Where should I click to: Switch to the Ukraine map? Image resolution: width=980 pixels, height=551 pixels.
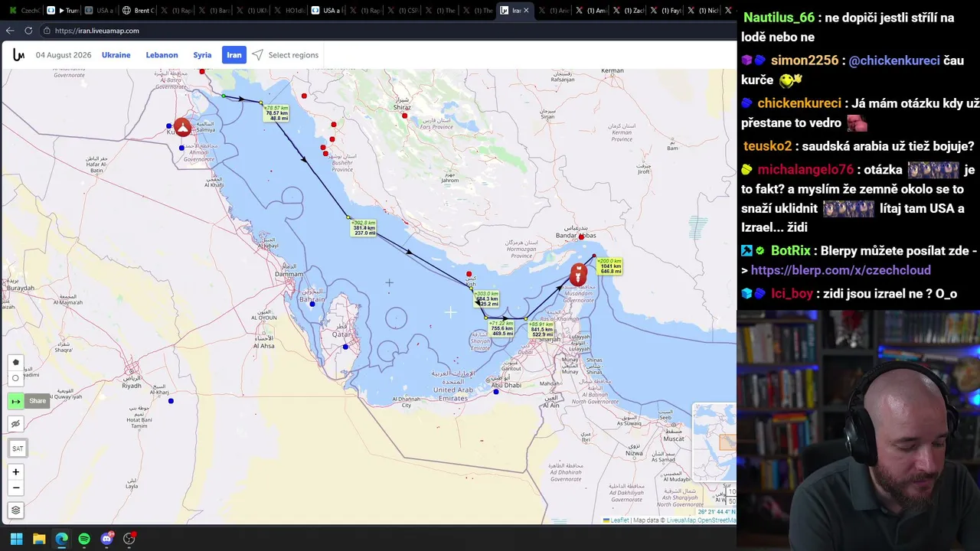[116, 55]
